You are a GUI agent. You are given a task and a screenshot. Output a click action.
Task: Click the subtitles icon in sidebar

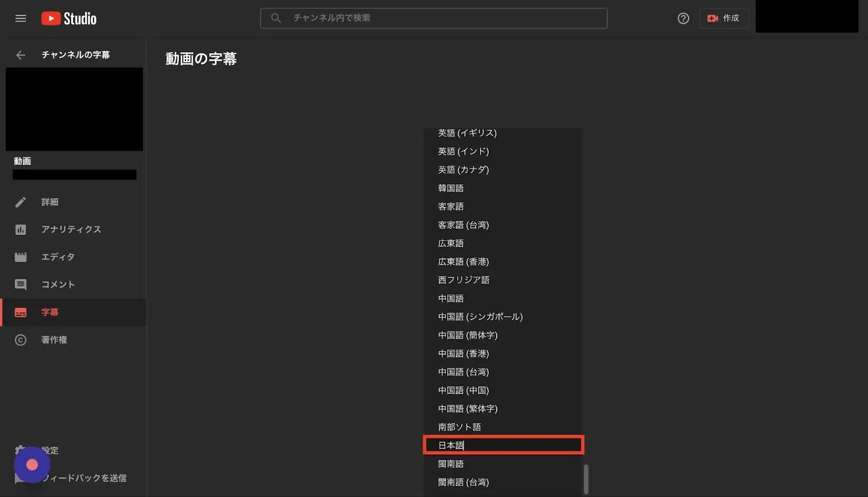(21, 313)
